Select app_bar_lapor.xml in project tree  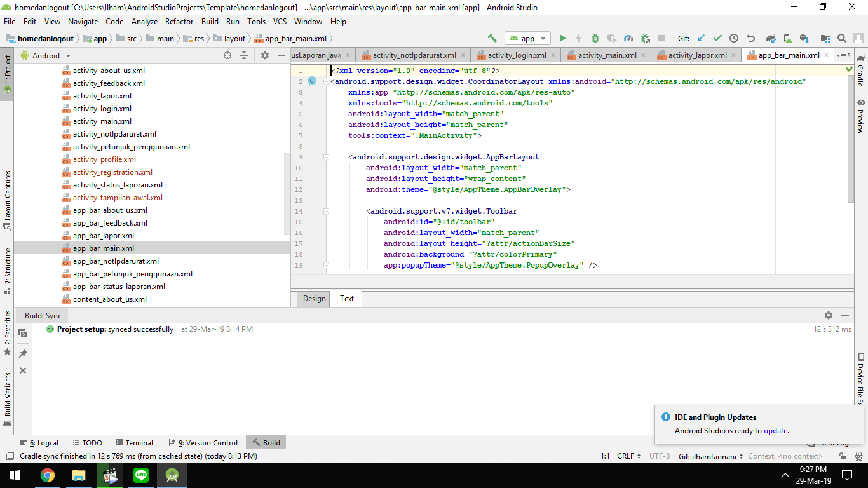pyautogui.click(x=103, y=236)
